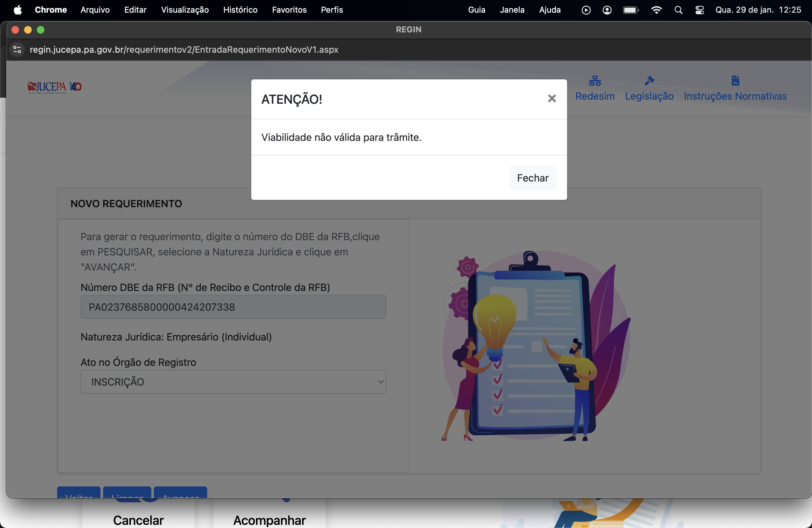The image size is (812, 528).
Task: Open the Guia menu
Action: [x=477, y=10]
